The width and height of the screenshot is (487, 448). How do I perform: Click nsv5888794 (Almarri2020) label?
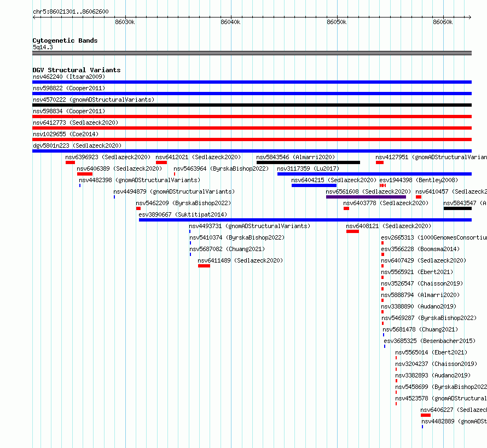(420, 295)
